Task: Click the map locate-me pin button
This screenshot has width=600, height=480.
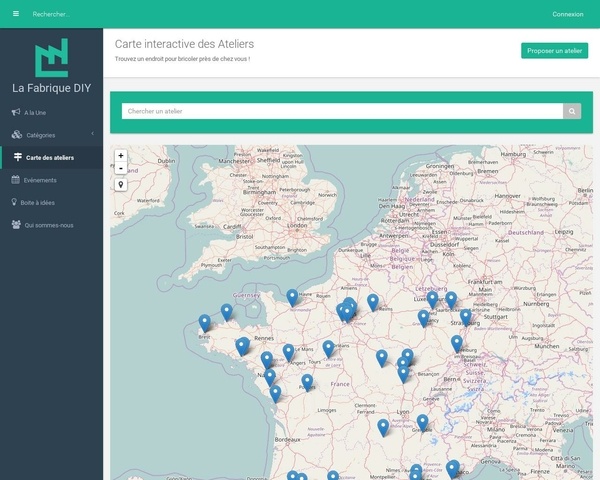Action: click(121, 185)
